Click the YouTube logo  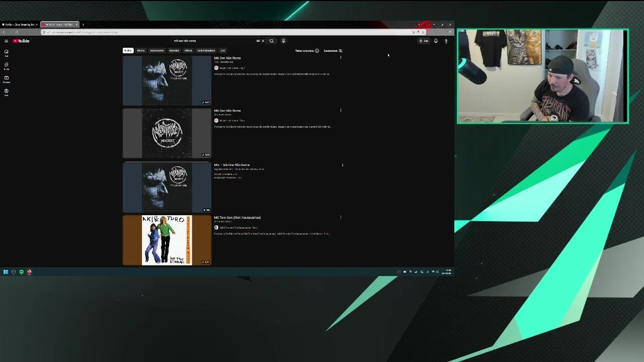pyautogui.click(x=21, y=41)
